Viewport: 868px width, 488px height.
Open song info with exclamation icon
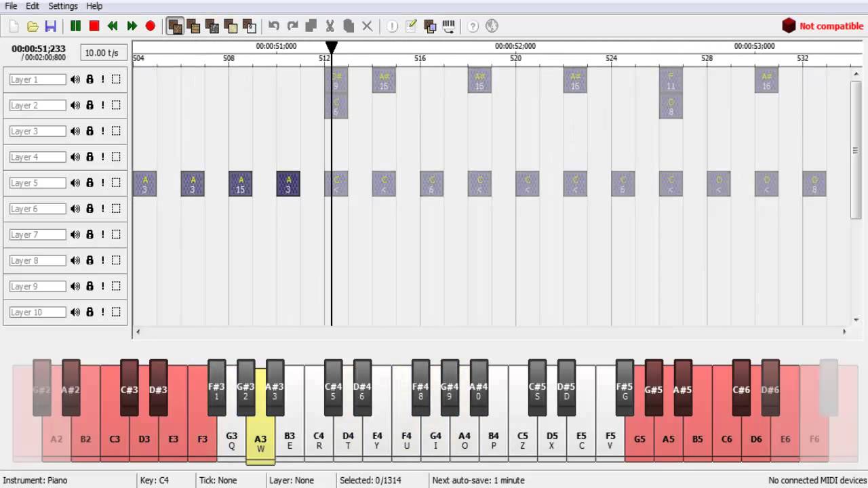[x=393, y=26]
